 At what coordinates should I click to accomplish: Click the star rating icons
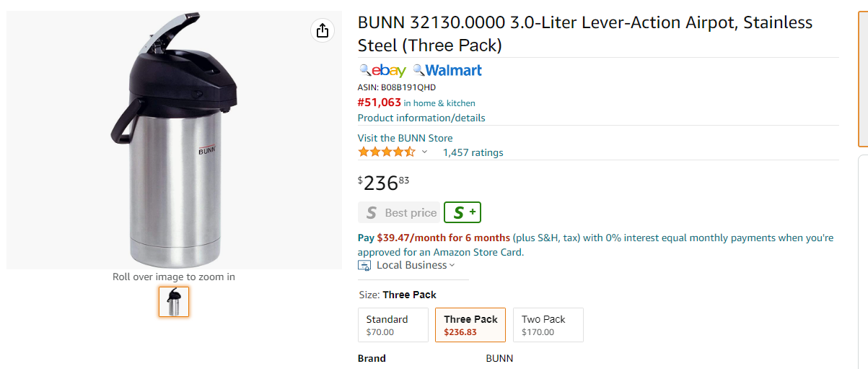[x=387, y=152]
